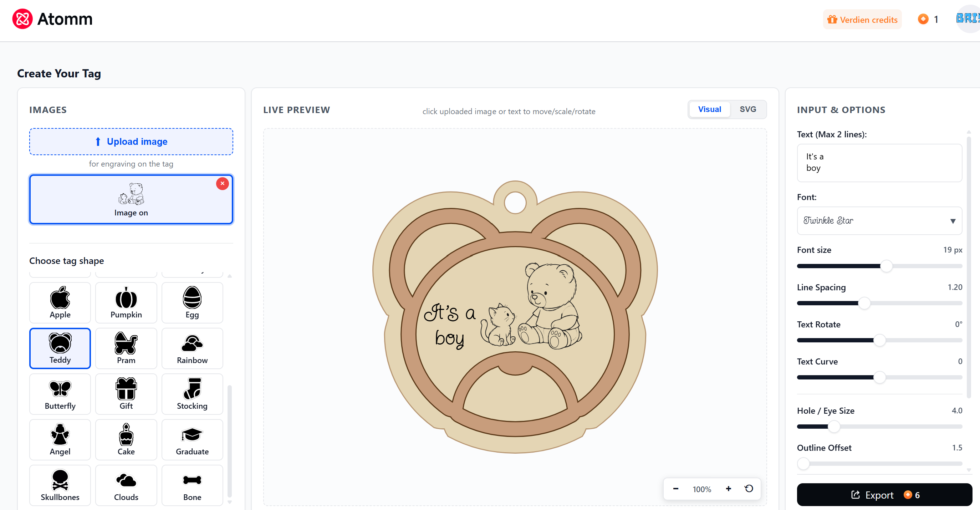Choose the Pumpkin tag shape

[x=126, y=302]
